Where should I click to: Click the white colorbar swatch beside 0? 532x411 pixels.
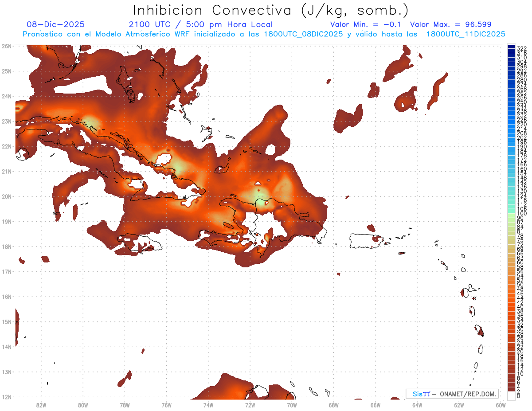(x=512, y=395)
